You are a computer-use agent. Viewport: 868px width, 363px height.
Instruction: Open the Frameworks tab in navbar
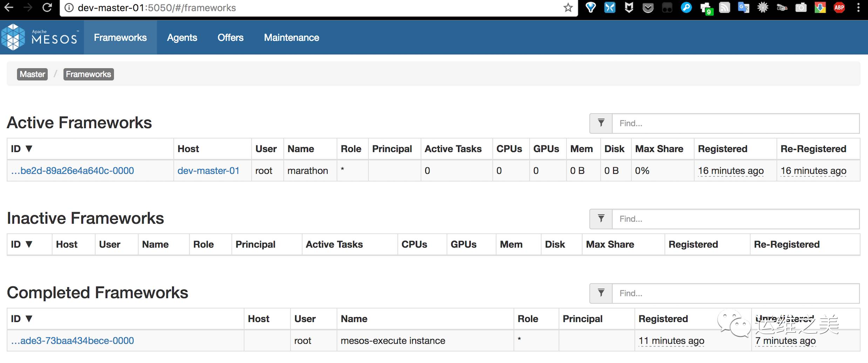coord(120,37)
